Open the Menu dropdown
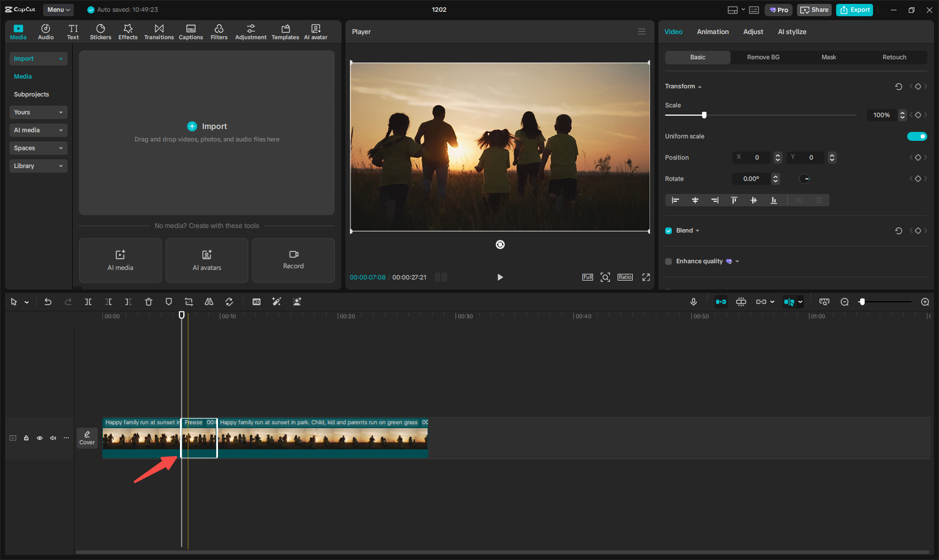Screen dimensions: 939x560 58,10
